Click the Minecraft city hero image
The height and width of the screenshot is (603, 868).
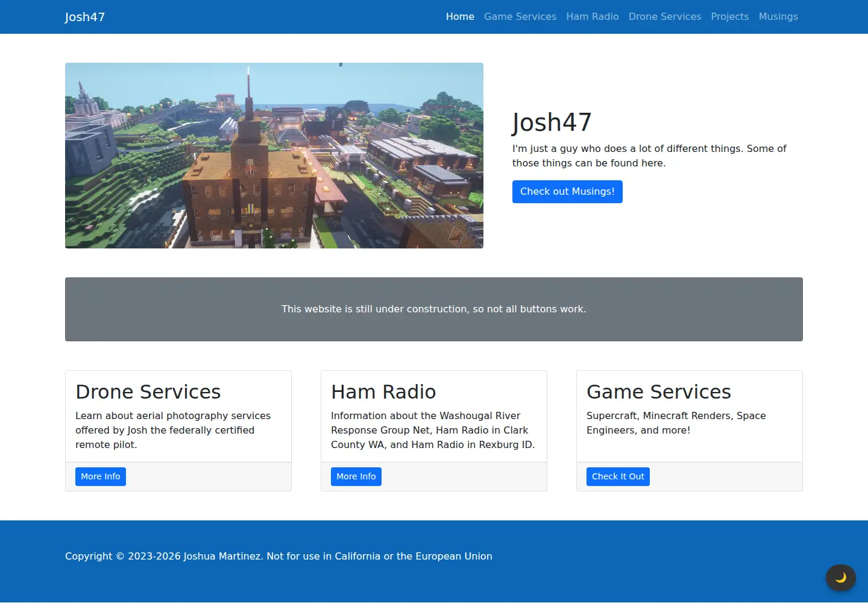point(274,156)
